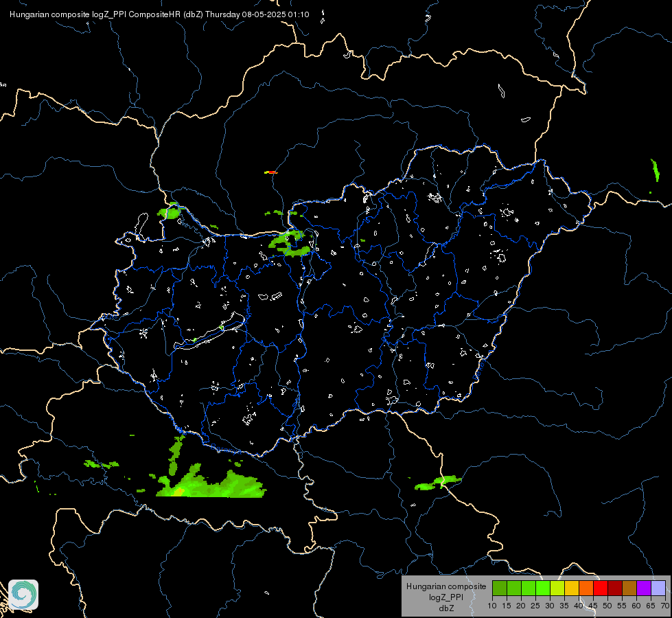Select the 60–65 dBZ purple swatch
Viewport: 672px width, 618px height.
pyautogui.click(x=644, y=588)
